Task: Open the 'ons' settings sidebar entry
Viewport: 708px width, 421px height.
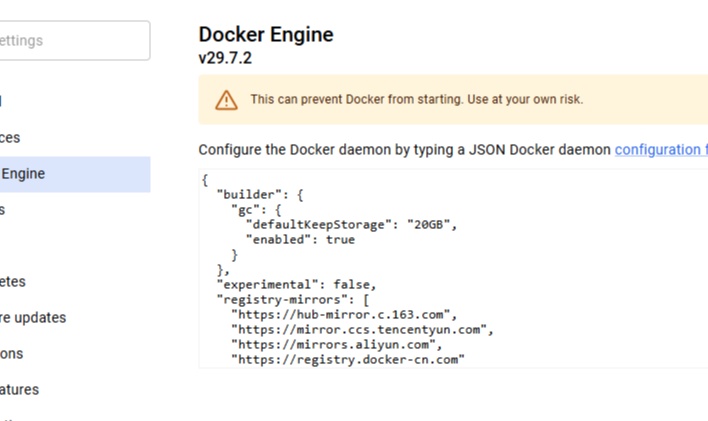Action: pyautogui.click(x=11, y=354)
